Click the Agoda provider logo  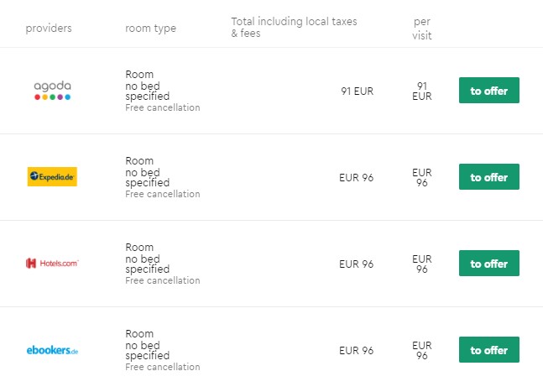click(x=52, y=91)
